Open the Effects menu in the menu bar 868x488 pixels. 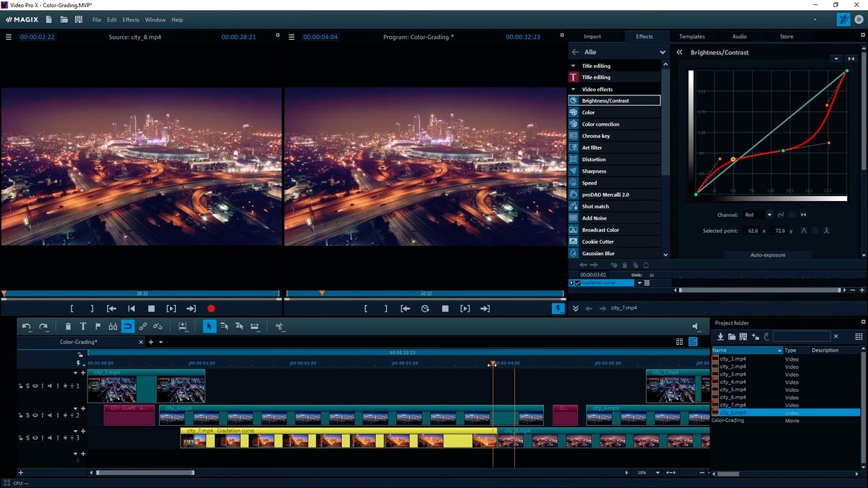pyautogui.click(x=130, y=20)
